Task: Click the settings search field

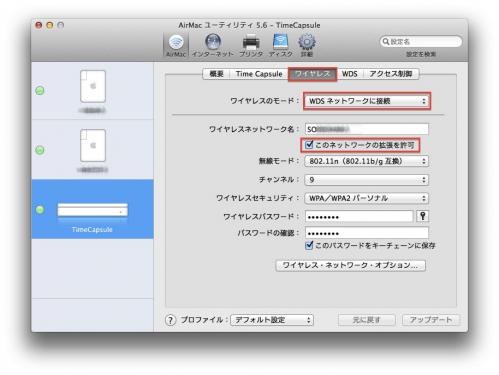Action: pos(421,41)
